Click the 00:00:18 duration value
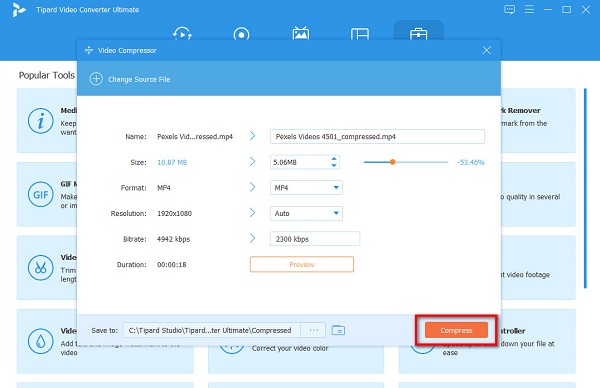Image resolution: width=600 pixels, height=388 pixels. pyautogui.click(x=172, y=264)
